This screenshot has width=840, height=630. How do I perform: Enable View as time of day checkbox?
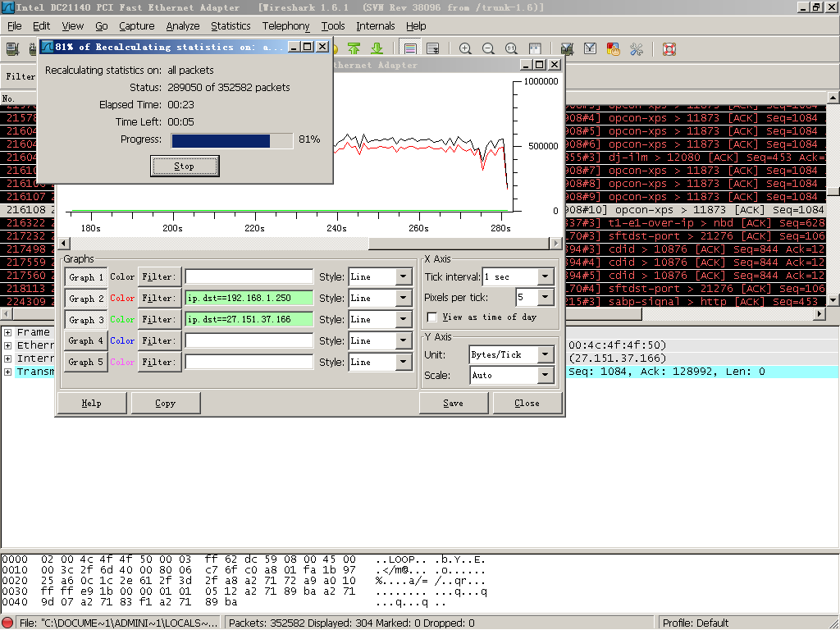[x=431, y=317]
